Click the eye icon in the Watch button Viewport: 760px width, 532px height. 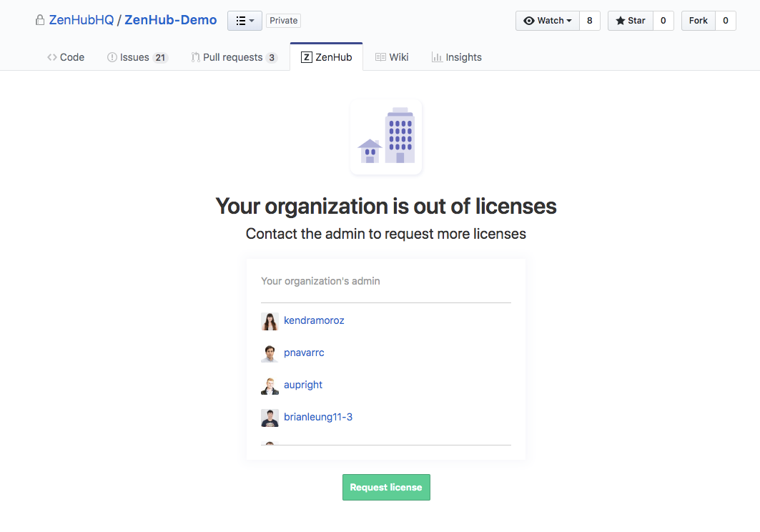529,21
